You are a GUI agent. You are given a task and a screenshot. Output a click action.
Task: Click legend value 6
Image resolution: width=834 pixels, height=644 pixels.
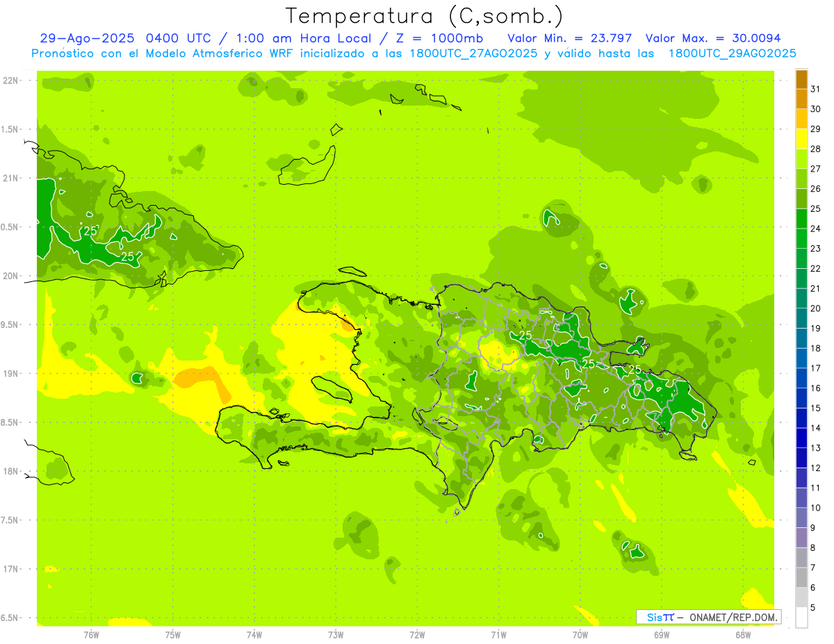point(813,588)
